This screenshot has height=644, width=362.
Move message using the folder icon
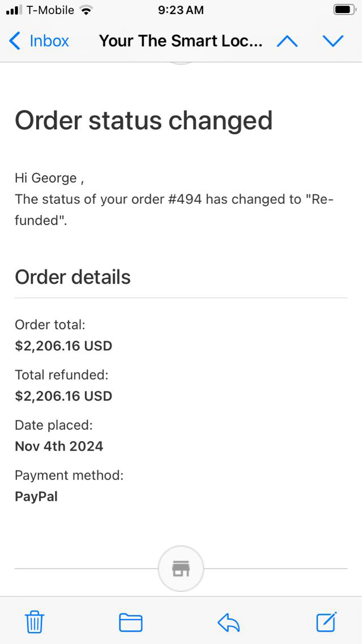click(x=130, y=622)
